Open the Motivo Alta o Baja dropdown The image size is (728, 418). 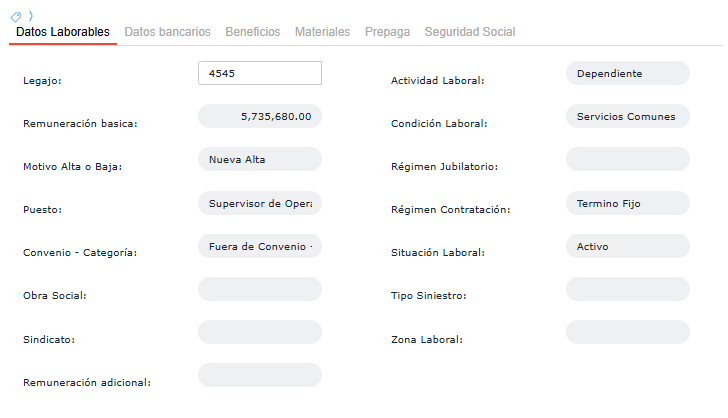[x=260, y=160]
